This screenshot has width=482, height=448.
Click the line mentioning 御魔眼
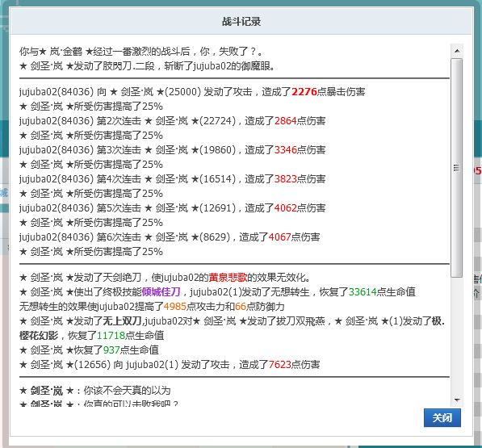[147, 65]
